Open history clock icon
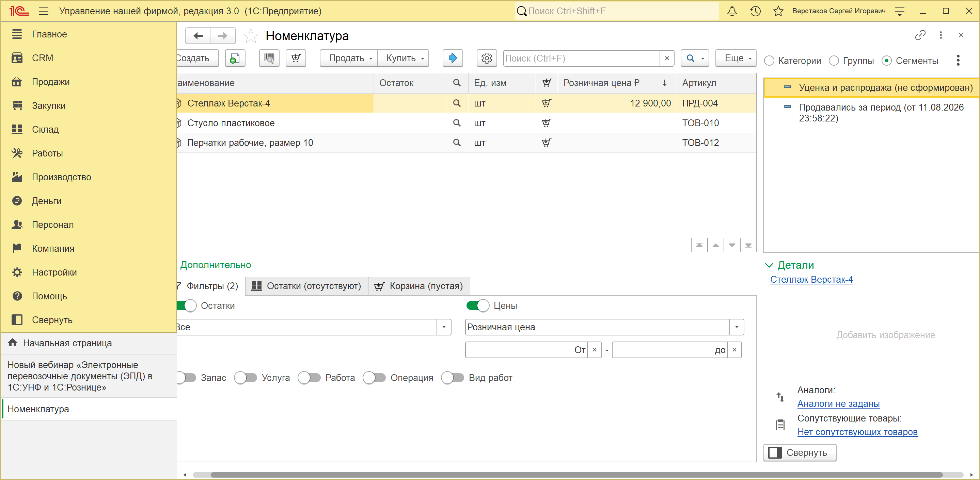Viewport: 980px width, 480px height. [755, 11]
